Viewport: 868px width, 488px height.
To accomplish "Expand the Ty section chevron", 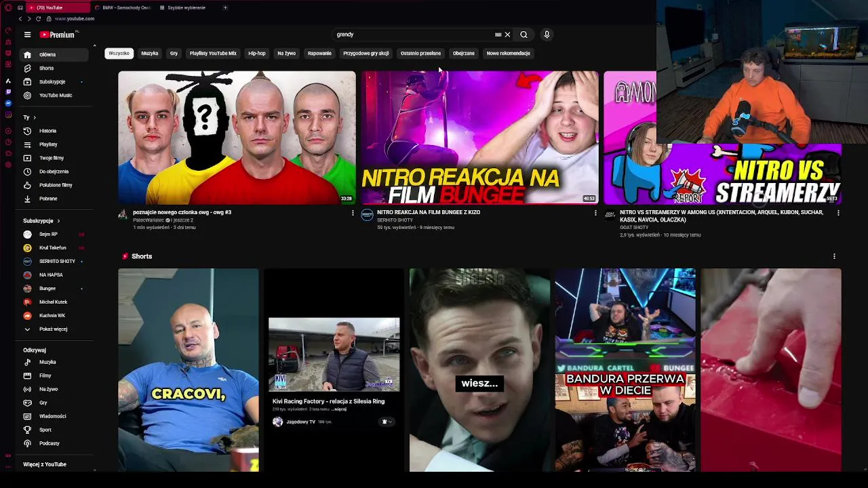I will [35, 117].
